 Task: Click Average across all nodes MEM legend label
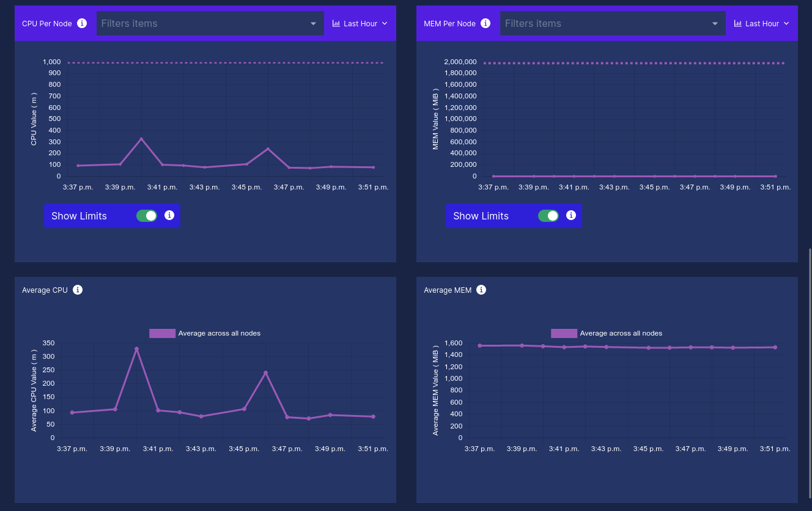pos(621,333)
